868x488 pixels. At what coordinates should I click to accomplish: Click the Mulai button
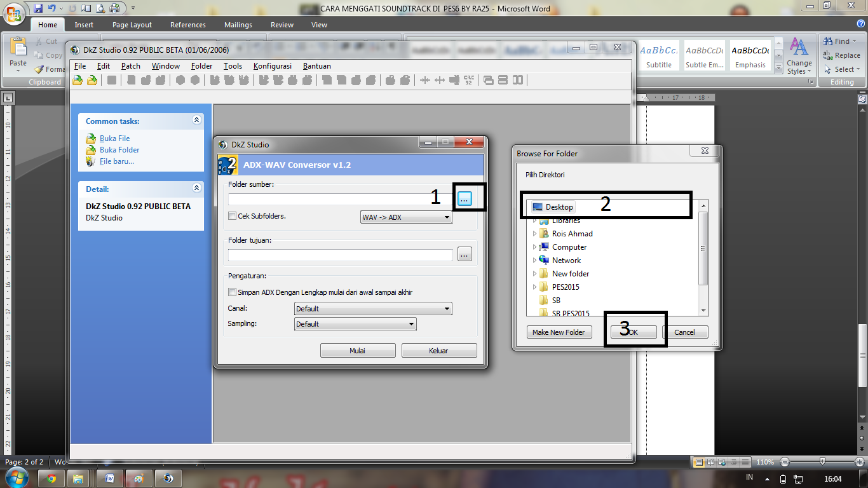click(x=358, y=351)
